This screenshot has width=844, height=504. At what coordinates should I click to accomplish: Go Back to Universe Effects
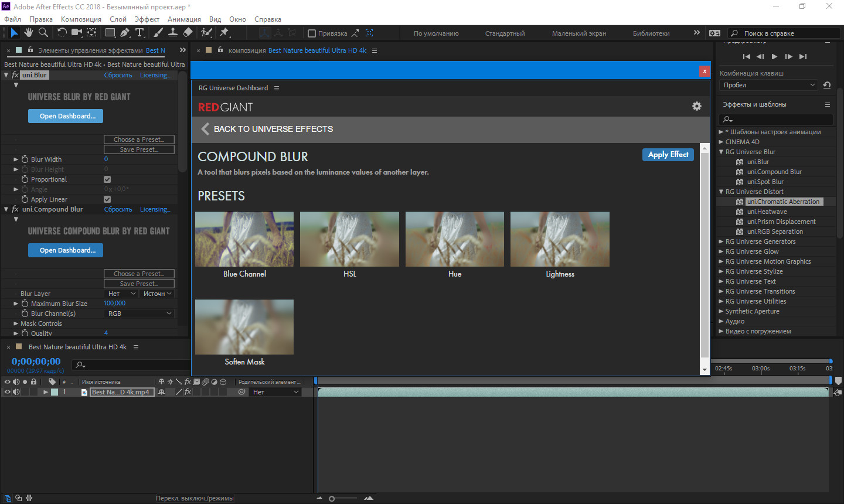coord(267,129)
